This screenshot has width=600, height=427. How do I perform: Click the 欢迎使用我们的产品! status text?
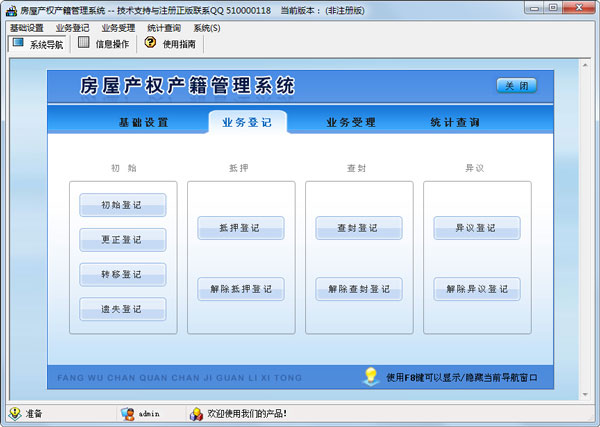pos(247,413)
